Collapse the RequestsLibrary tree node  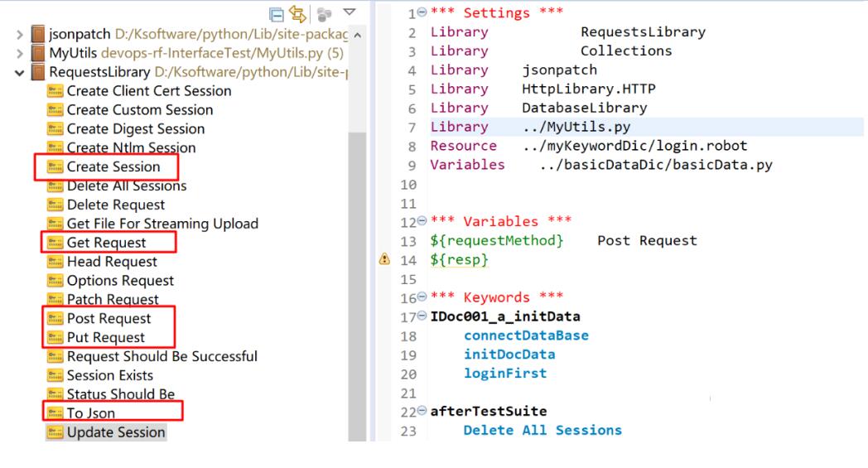coord(20,73)
